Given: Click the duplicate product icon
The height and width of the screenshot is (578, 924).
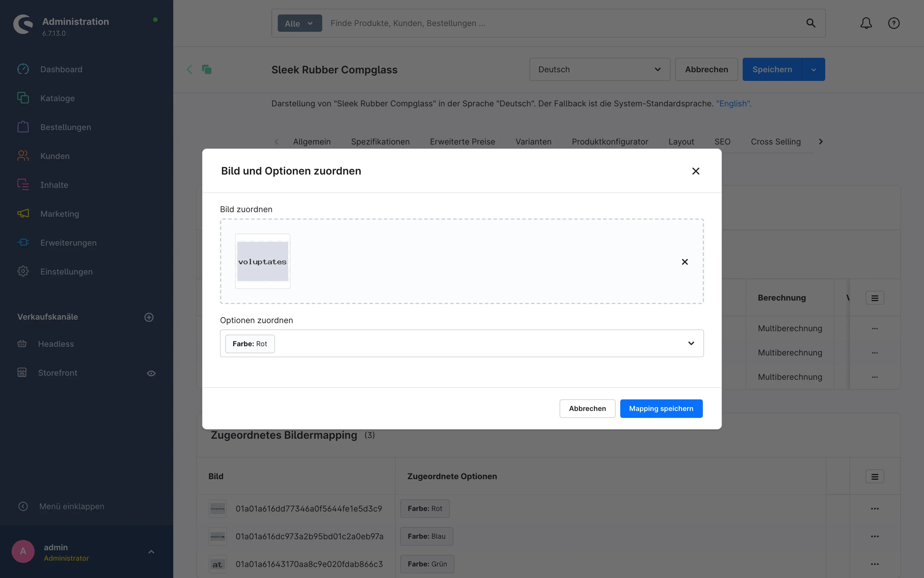Looking at the screenshot, I should [x=206, y=69].
